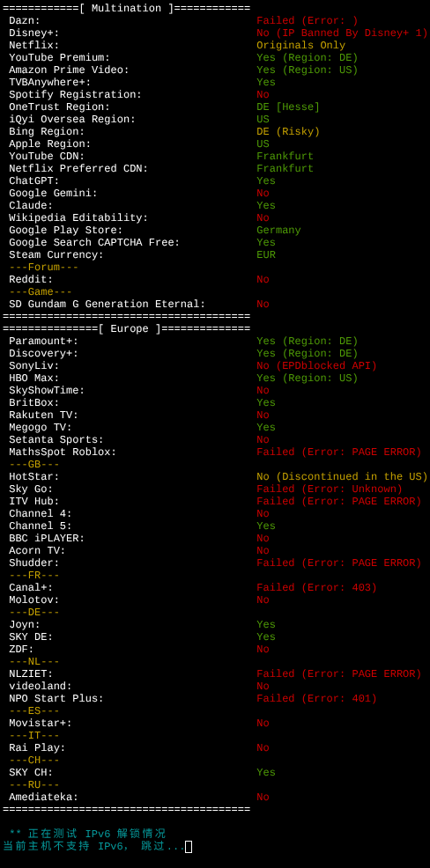Click the Disney+ IP Banned message
430x868 pixels.
click(342, 33)
